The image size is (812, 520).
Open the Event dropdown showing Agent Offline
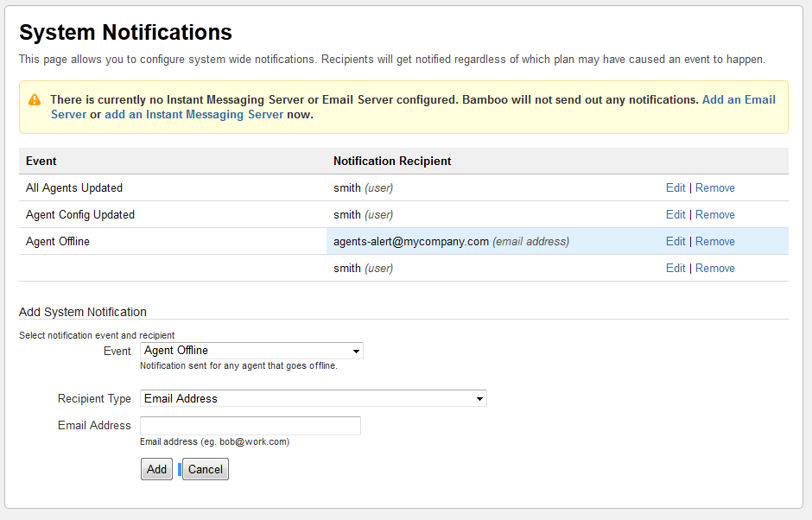tap(251, 351)
